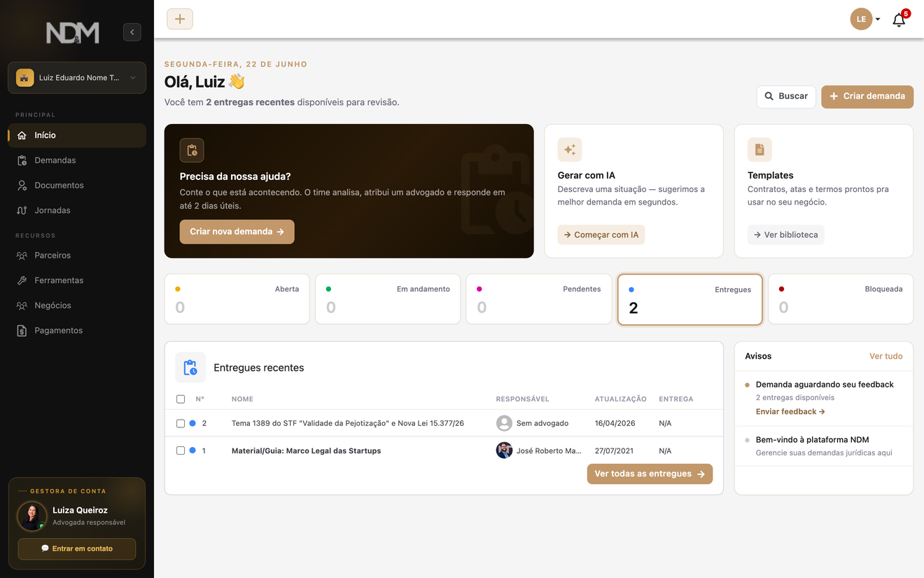Viewport: 924px width, 578px height.
Task: Check the box for Material/Guia row
Action: point(181,450)
